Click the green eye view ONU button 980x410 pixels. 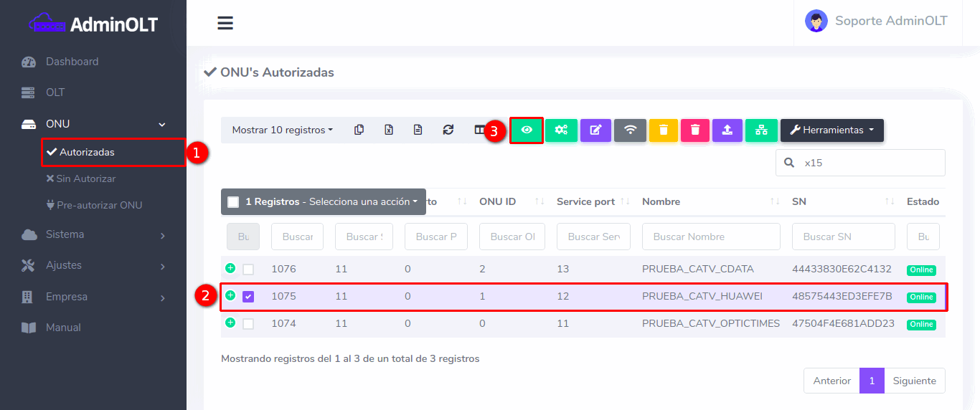(527, 130)
